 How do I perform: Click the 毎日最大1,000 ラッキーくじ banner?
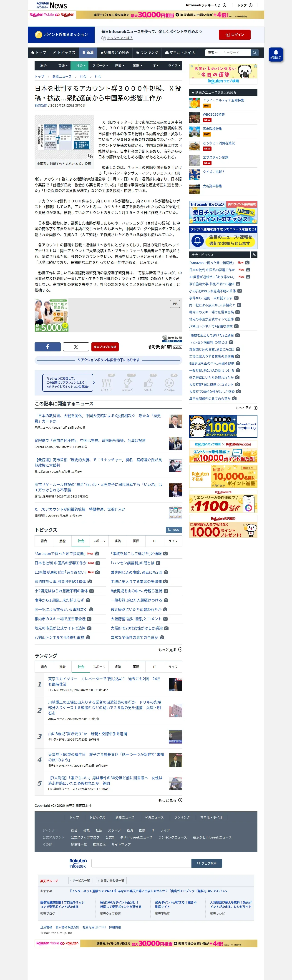(x=223, y=426)
